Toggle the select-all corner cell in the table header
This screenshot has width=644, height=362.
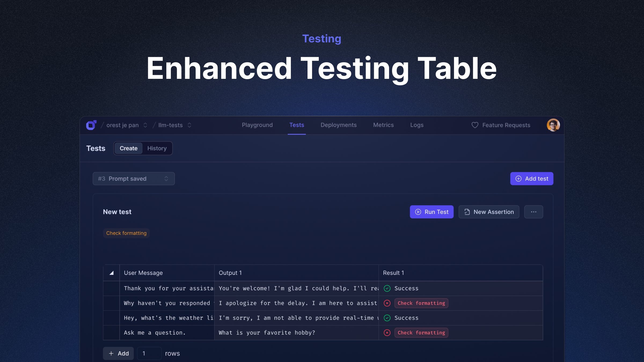111,273
